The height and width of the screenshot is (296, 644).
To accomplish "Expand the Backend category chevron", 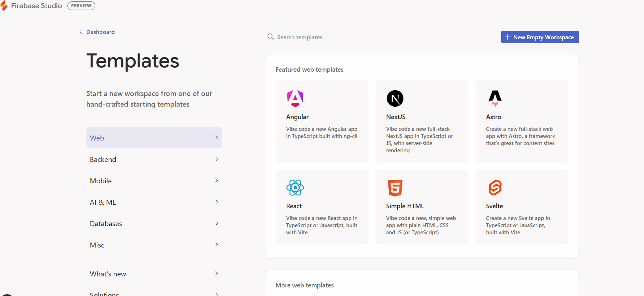I will pos(216,159).
